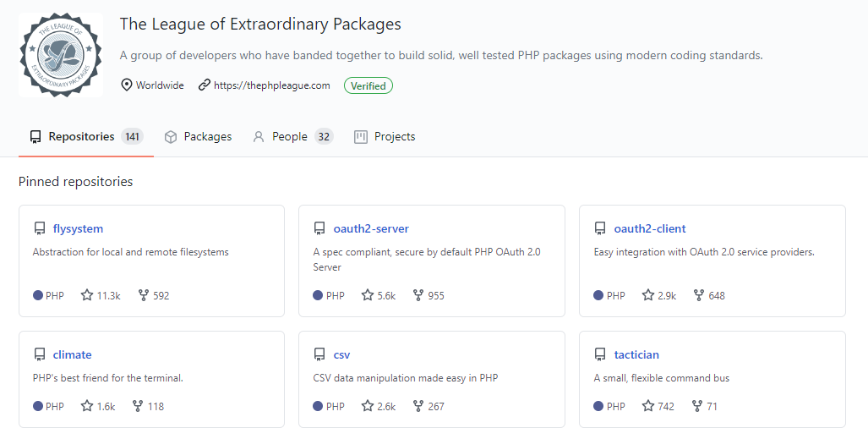The height and width of the screenshot is (439, 868).
Task: Click the League of Extraordinary Packages avatar logo
Action: pos(61,55)
